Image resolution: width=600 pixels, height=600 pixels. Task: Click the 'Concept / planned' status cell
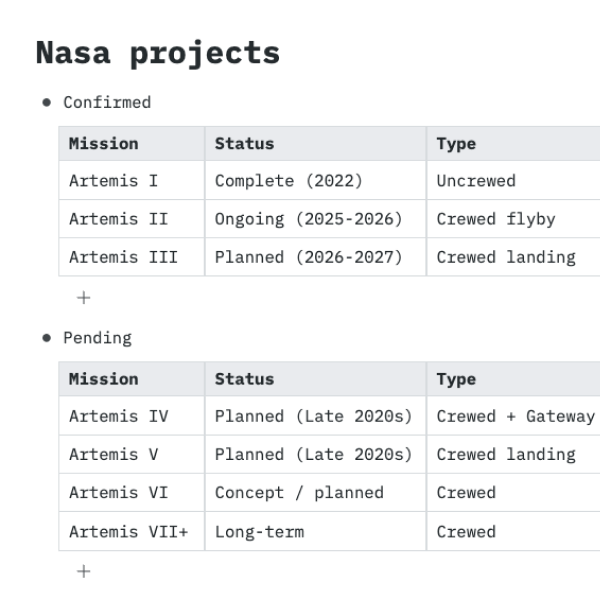316,492
